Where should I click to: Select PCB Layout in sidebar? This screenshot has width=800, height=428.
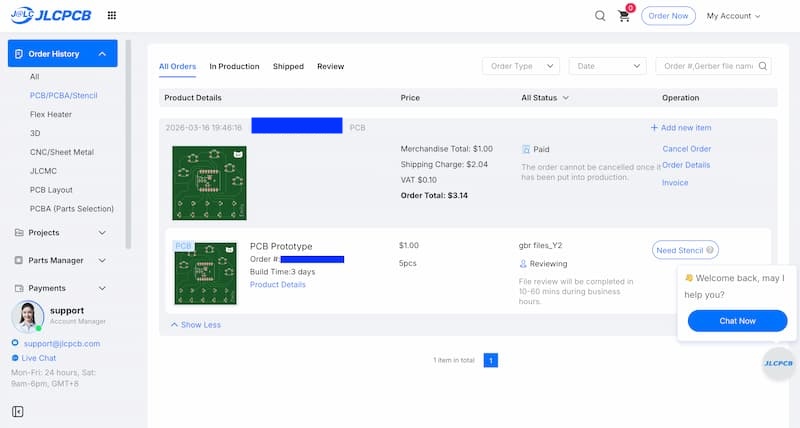click(51, 190)
